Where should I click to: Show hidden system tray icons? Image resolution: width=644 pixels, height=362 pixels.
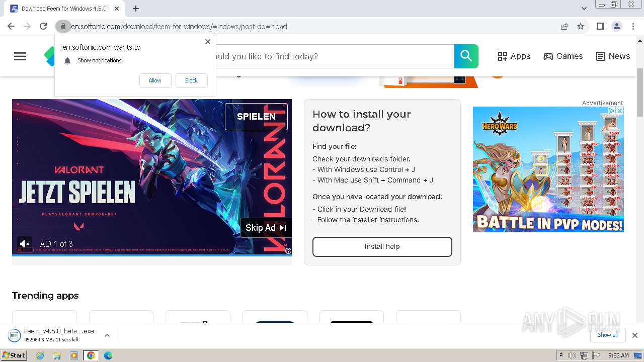[561, 355]
